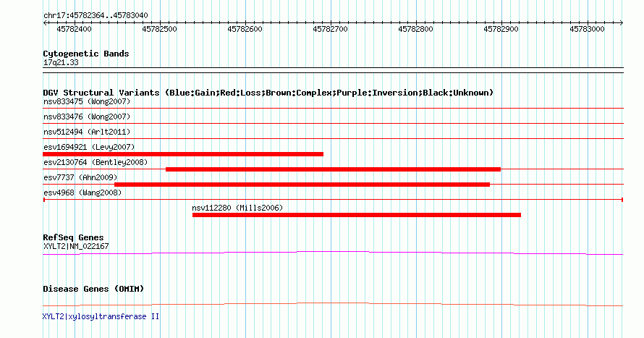The image size is (644, 338).
Task: Open variant nsv833475 (Wong2007) label
Action: click(x=87, y=101)
